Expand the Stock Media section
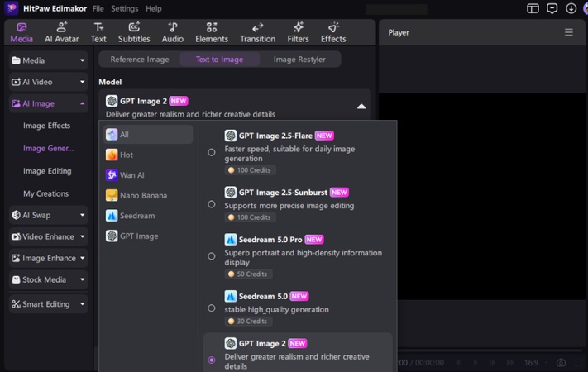 pyautogui.click(x=49, y=279)
